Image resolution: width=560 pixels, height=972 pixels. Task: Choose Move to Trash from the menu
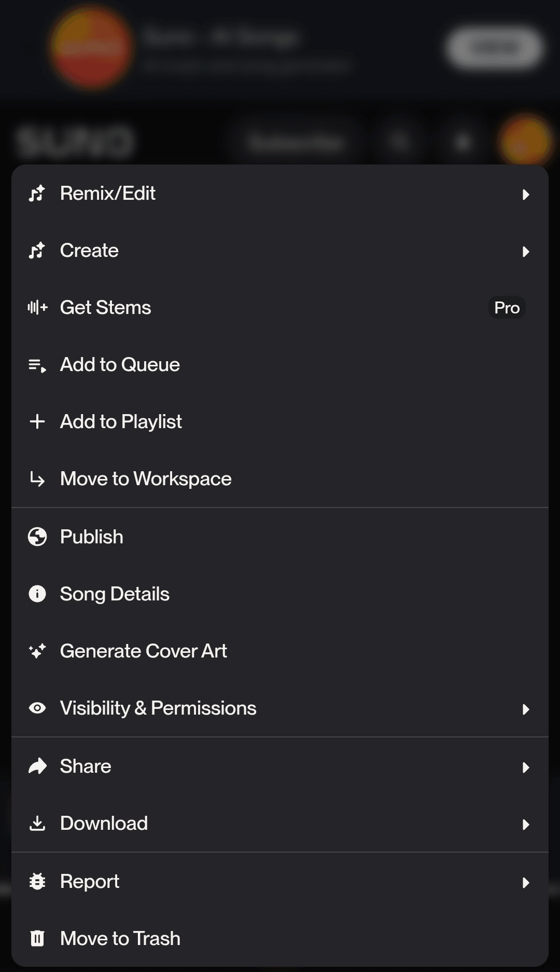[120, 938]
